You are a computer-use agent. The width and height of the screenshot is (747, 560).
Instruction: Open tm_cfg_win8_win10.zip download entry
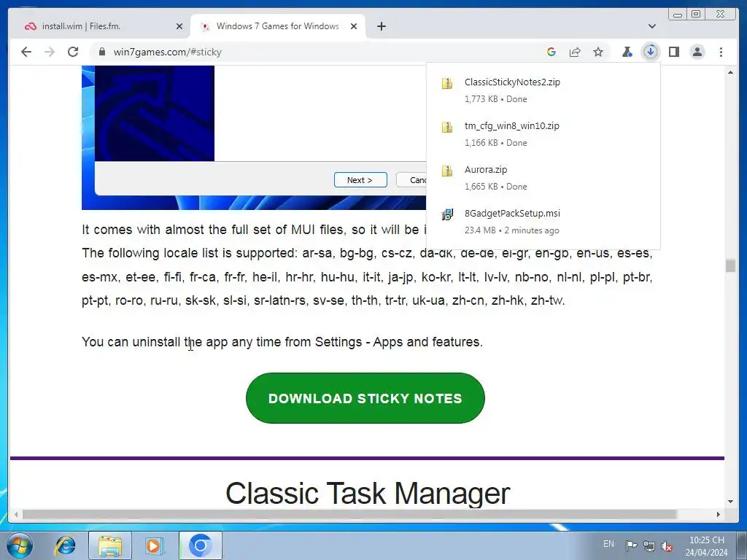coord(543,134)
